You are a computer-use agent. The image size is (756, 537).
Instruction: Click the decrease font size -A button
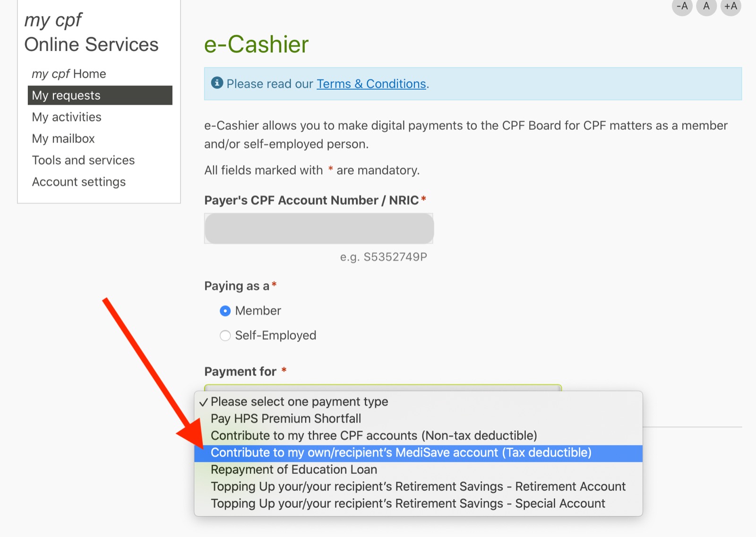(682, 7)
